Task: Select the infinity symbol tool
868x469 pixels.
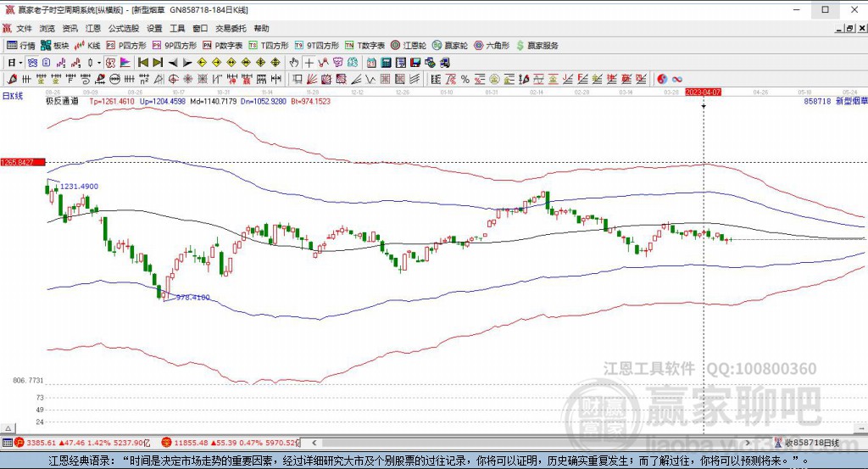Action: 677,79
